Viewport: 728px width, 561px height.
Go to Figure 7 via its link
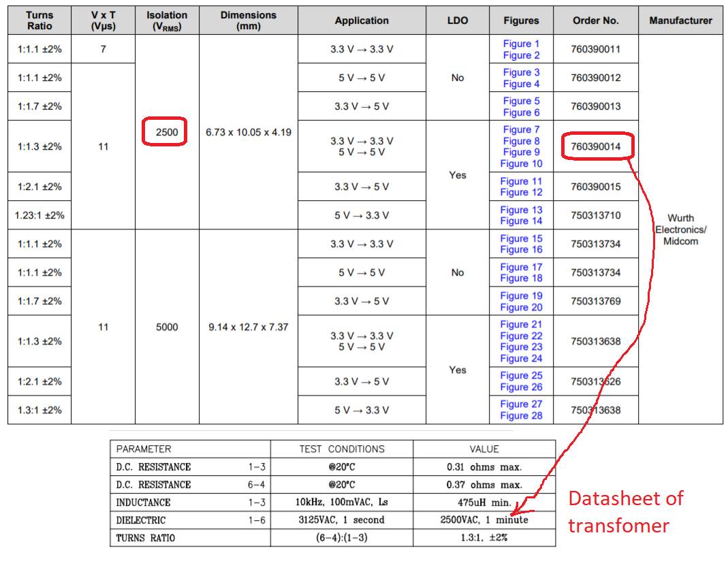pyautogui.click(x=521, y=129)
